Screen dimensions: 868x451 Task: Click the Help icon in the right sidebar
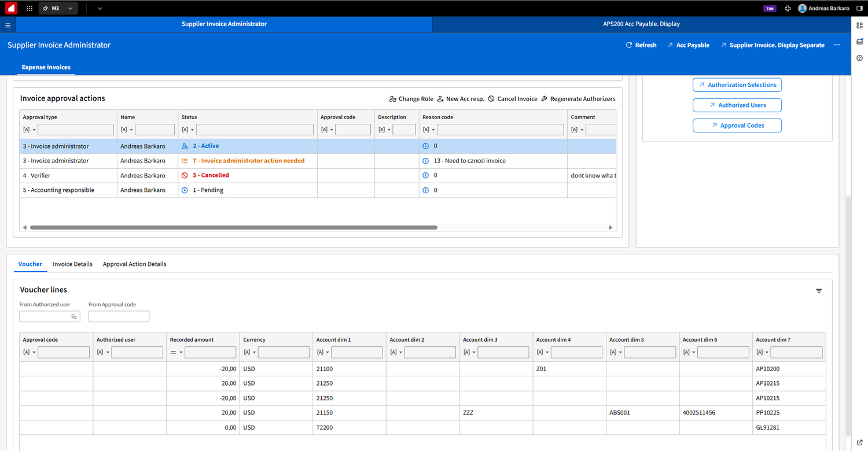tap(859, 58)
